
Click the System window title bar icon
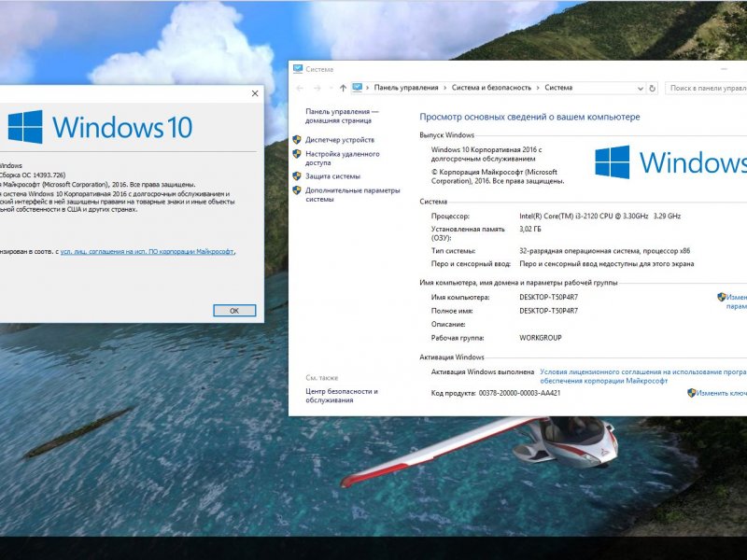(x=298, y=69)
